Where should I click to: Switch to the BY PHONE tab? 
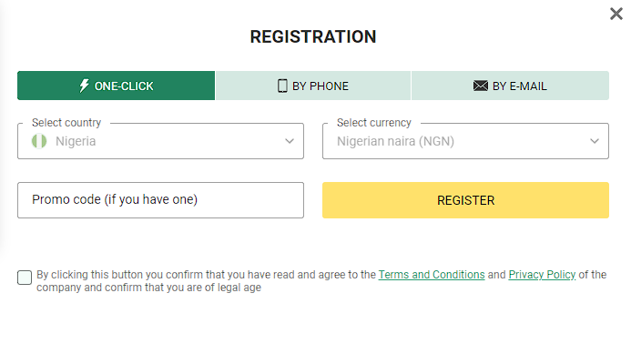coord(313,86)
